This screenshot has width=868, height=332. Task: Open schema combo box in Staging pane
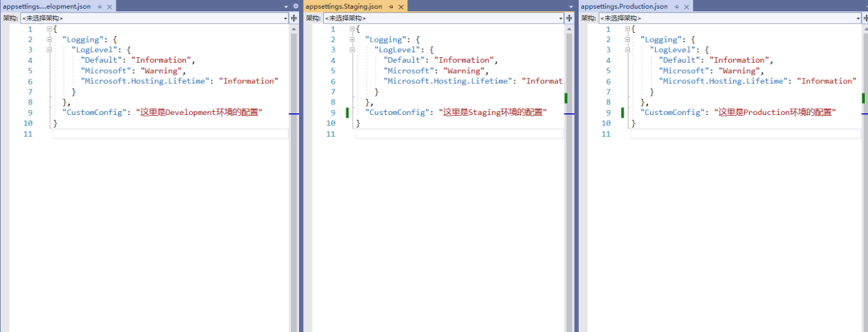[444, 18]
